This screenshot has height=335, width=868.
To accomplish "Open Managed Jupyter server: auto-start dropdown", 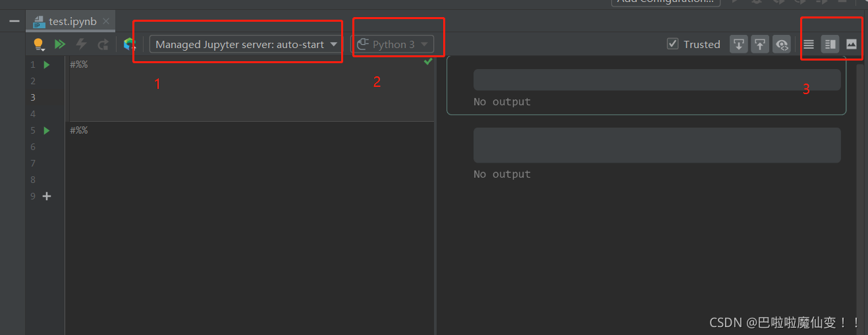I will [x=246, y=44].
